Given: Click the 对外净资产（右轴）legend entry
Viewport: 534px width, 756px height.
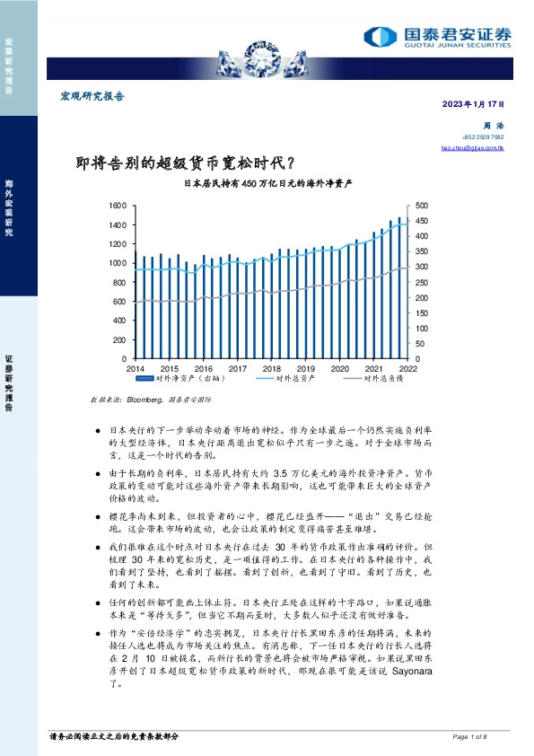Looking at the screenshot, I should 181,379.
